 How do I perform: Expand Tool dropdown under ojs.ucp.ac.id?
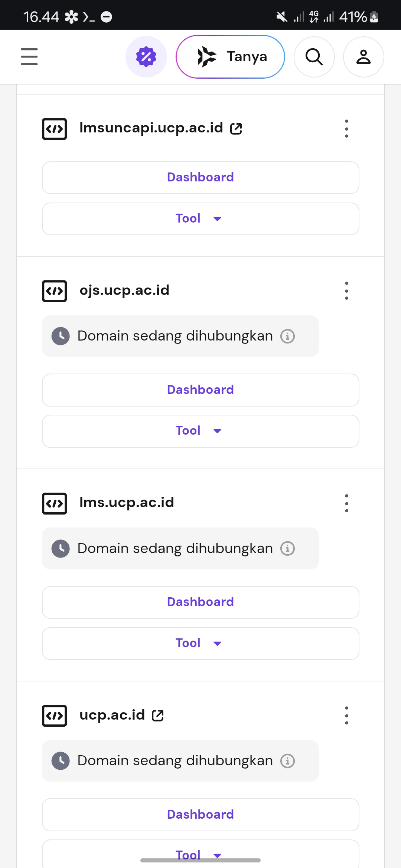[x=200, y=431]
